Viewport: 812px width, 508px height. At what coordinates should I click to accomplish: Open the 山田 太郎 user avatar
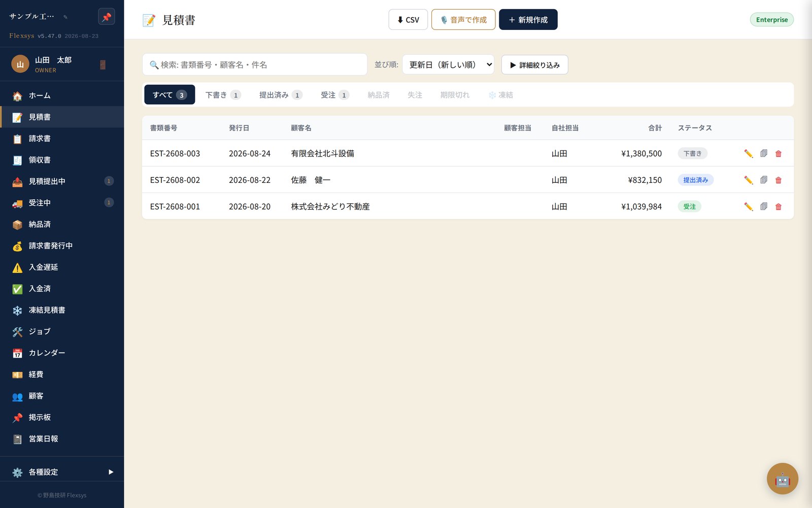20,64
